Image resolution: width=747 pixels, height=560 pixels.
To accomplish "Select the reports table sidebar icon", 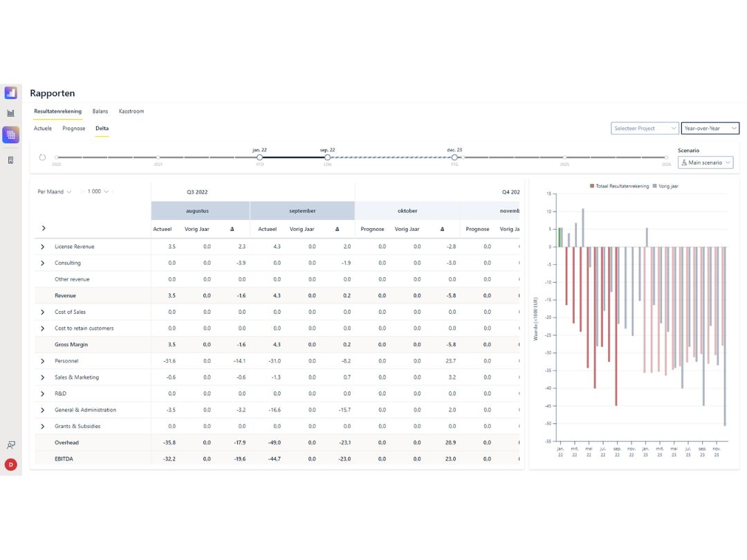I will point(11,136).
